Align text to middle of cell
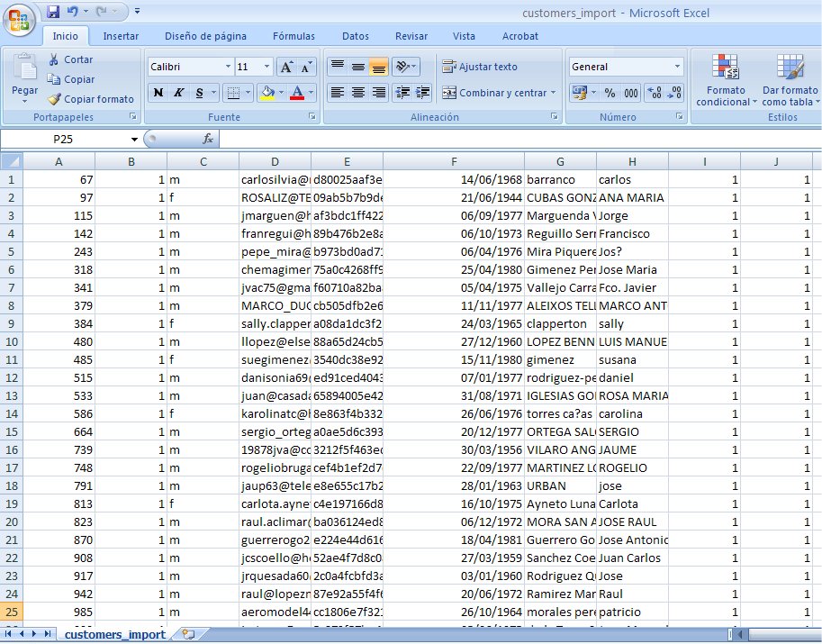The height and width of the screenshot is (644, 822). click(x=358, y=67)
